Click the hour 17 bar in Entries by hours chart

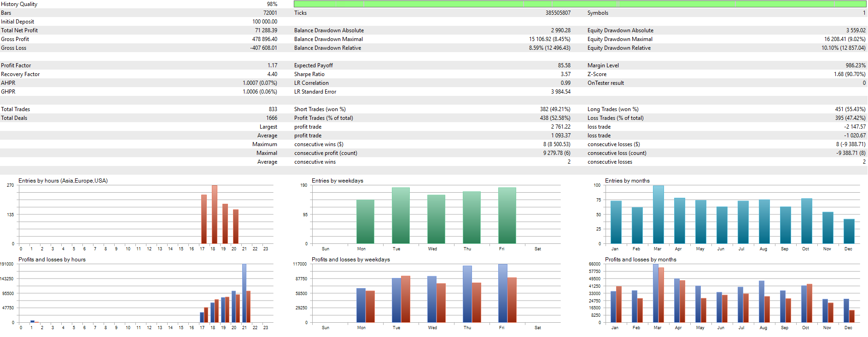click(204, 219)
